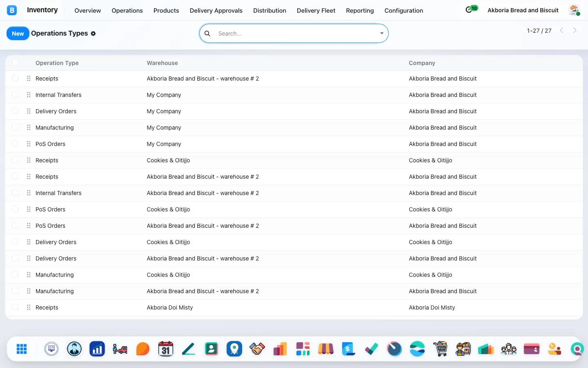Open the green contact card app icon
588x368 pixels.
(x=212, y=349)
